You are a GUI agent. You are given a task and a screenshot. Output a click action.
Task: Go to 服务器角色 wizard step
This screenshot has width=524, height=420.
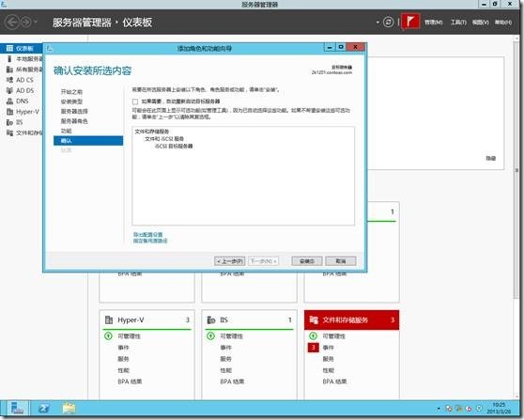(x=74, y=121)
